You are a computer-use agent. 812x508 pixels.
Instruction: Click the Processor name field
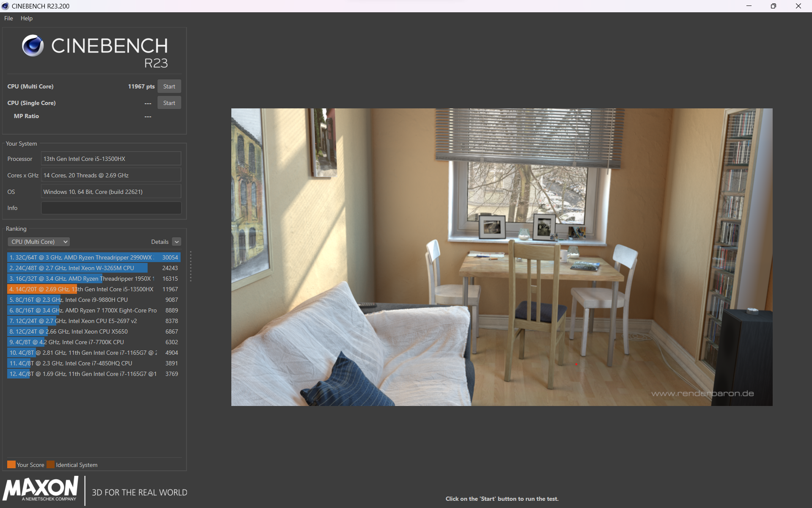[x=111, y=159]
